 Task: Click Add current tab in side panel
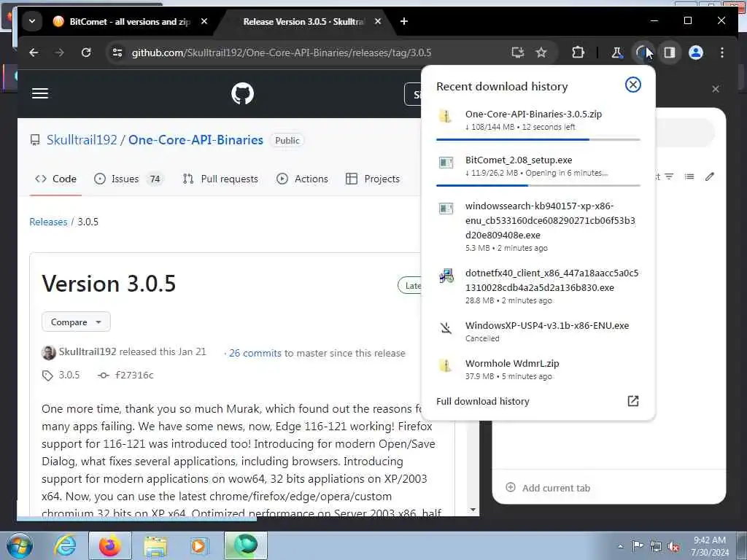point(548,488)
